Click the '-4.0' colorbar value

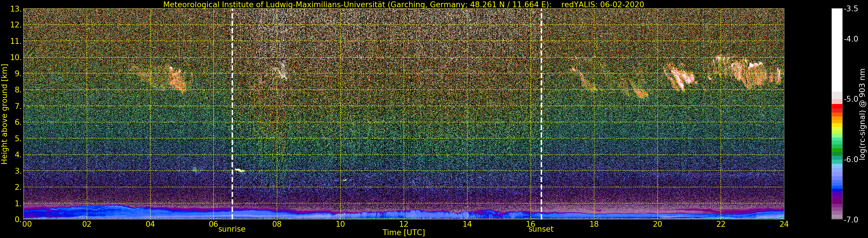(851, 39)
